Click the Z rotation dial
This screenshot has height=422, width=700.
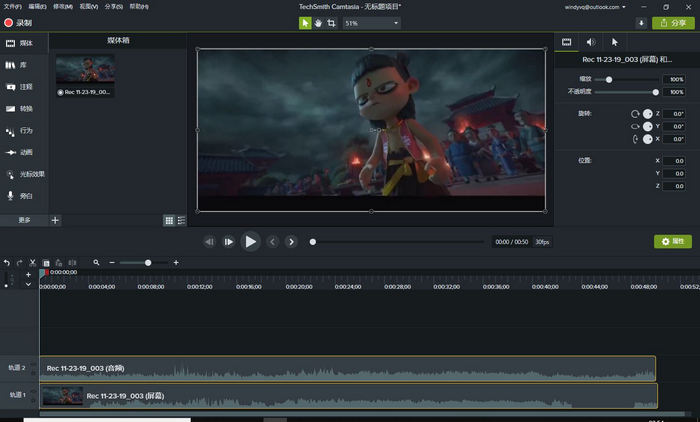[x=647, y=114]
